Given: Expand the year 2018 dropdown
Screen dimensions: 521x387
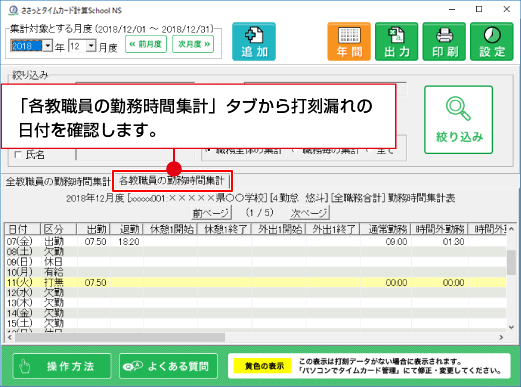Looking at the screenshot, I should (48, 45).
